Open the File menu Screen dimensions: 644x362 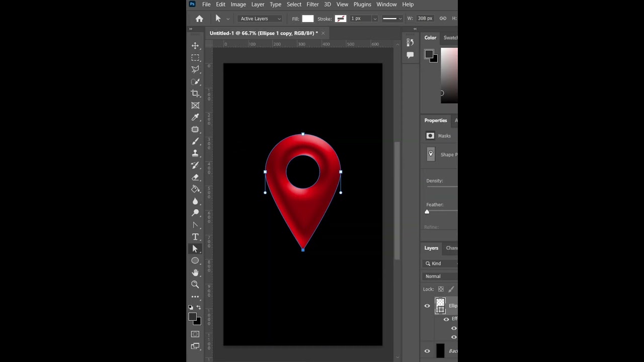click(x=206, y=5)
